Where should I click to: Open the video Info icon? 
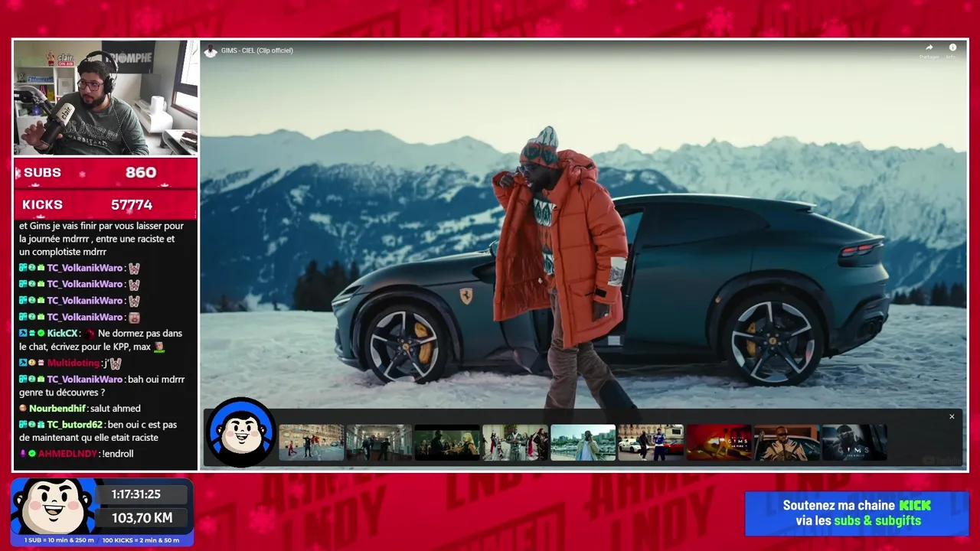tap(952, 47)
